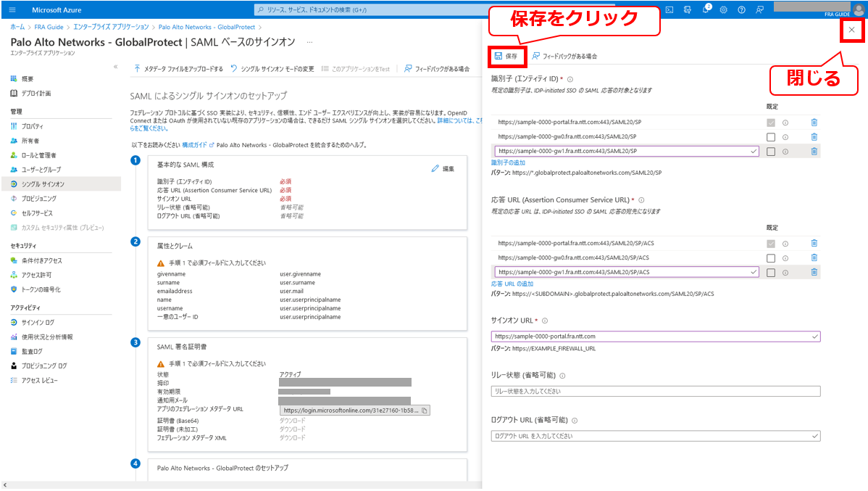Click the 識別子の追加 link
This screenshot has width=868, height=491.
click(x=508, y=162)
